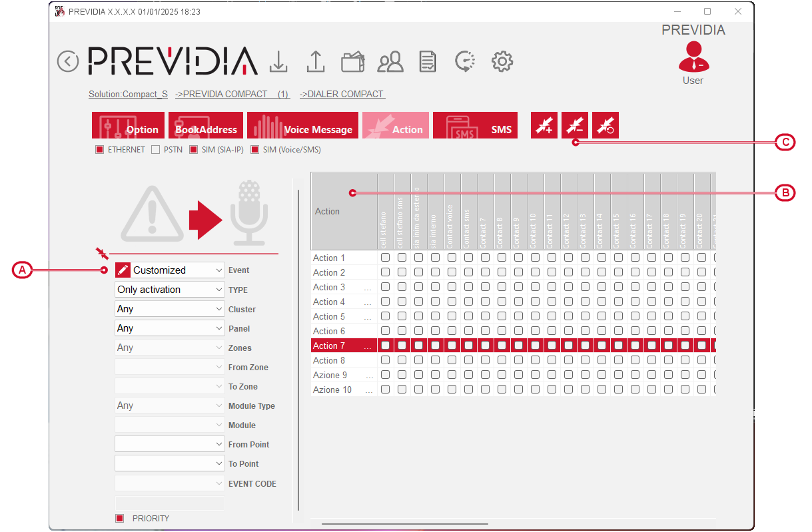Open the TYPE dropdown showing Only activation
Viewport: 812px width, 532px height.
170,290
